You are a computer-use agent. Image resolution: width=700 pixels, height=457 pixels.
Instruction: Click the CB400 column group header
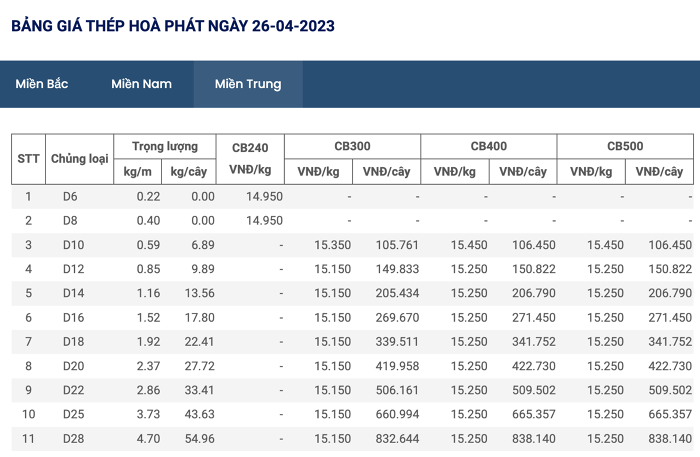488,146
